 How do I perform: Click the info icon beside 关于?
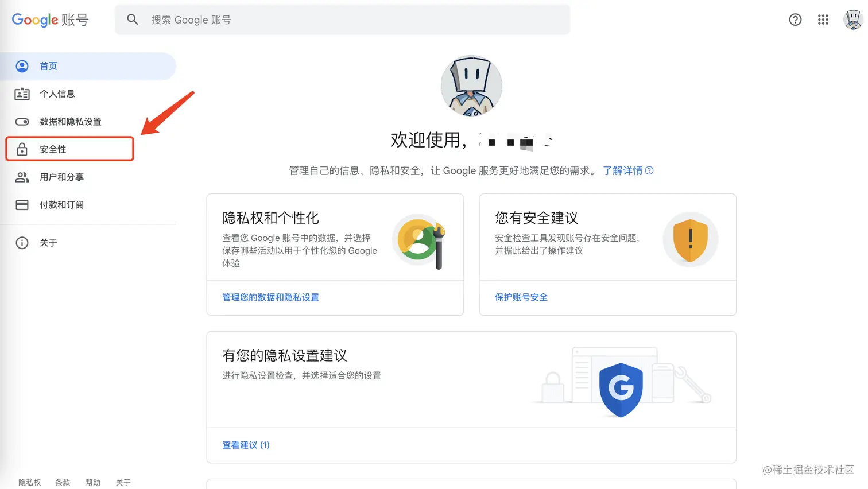click(22, 243)
